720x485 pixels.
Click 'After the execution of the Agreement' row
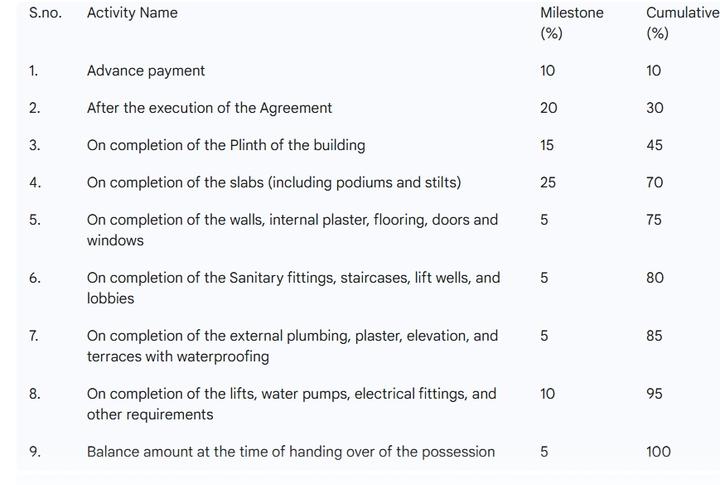(209, 108)
